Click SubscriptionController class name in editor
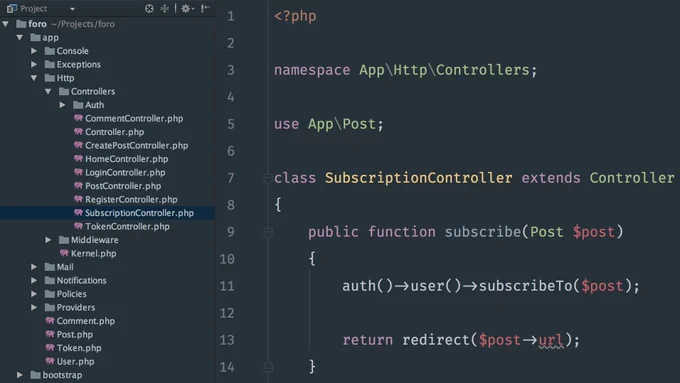 419,178
